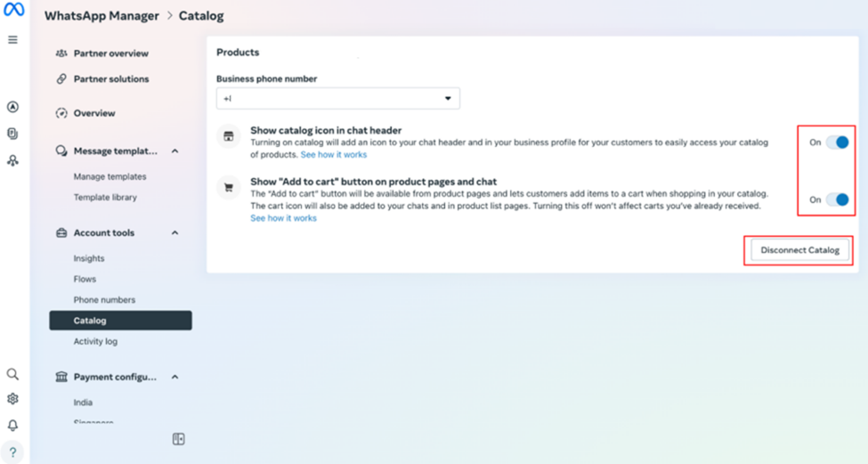Open the settings gear icon
The image size is (868, 464).
point(12,399)
